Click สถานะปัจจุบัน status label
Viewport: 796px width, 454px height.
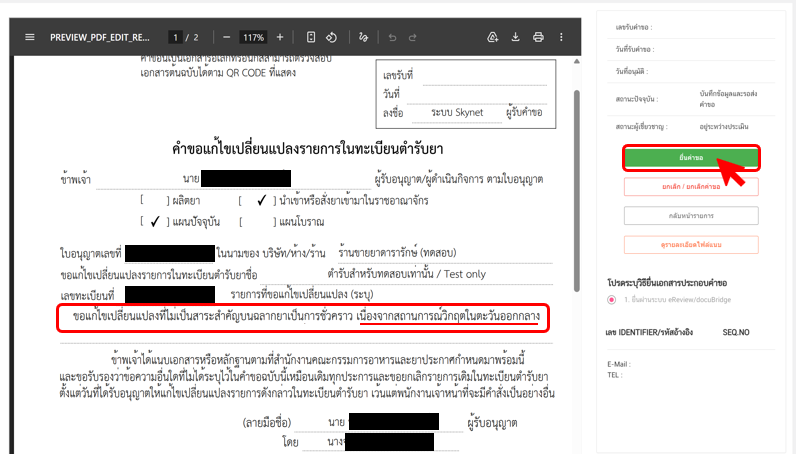(x=637, y=99)
